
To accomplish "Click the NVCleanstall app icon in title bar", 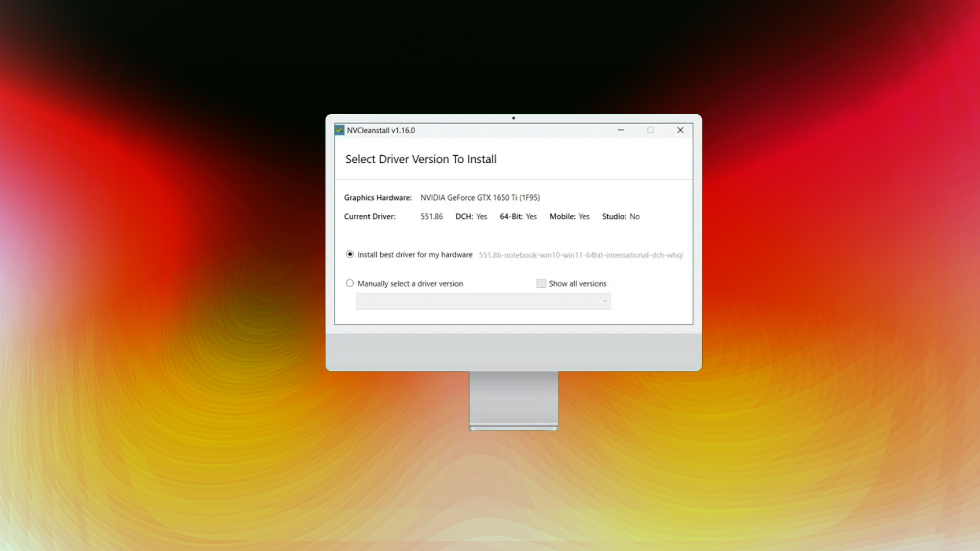I will tap(339, 130).
